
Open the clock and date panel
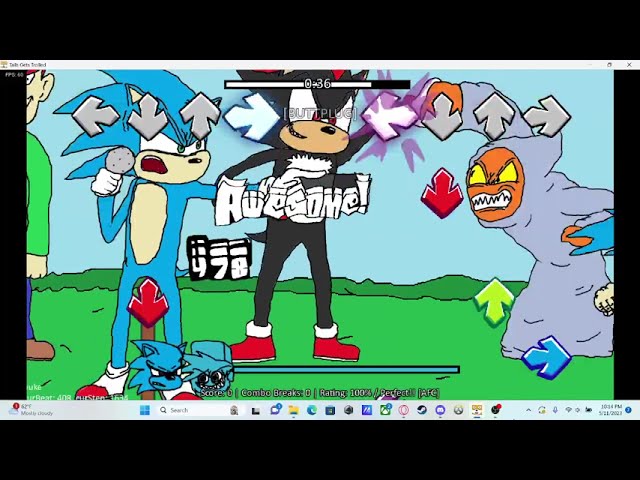(x=611, y=410)
